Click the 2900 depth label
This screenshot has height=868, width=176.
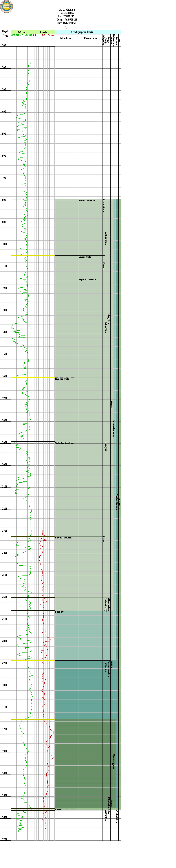coord(5,663)
